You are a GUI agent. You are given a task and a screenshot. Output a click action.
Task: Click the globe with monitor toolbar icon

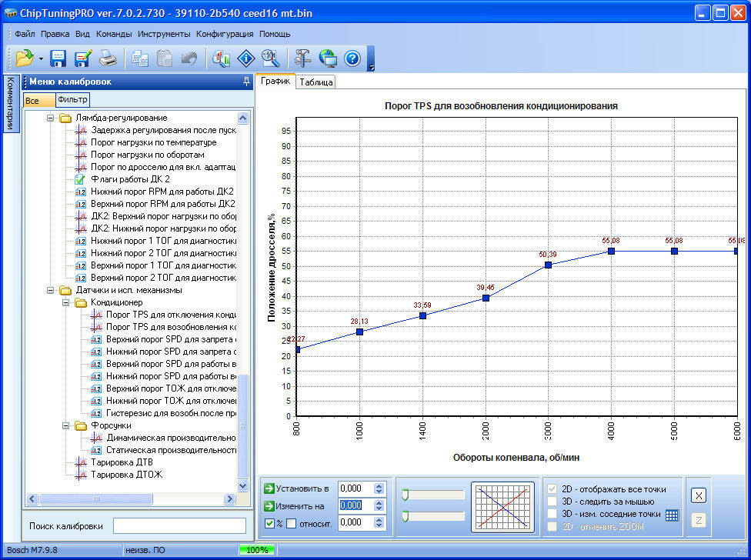[x=328, y=58]
